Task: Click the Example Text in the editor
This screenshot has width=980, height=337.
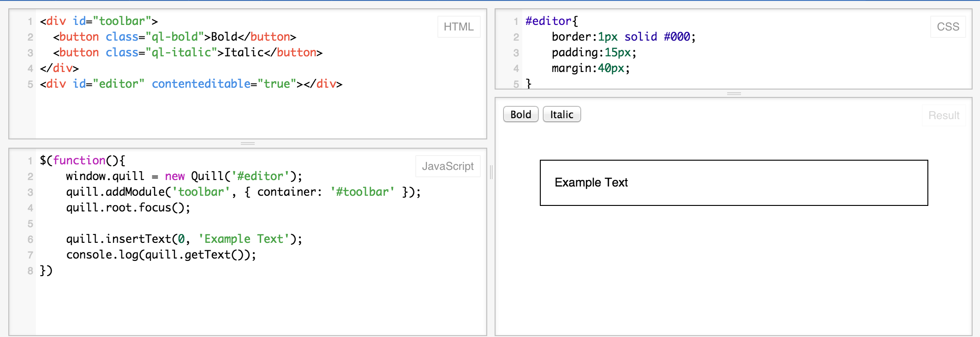Action: pyautogui.click(x=591, y=183)
